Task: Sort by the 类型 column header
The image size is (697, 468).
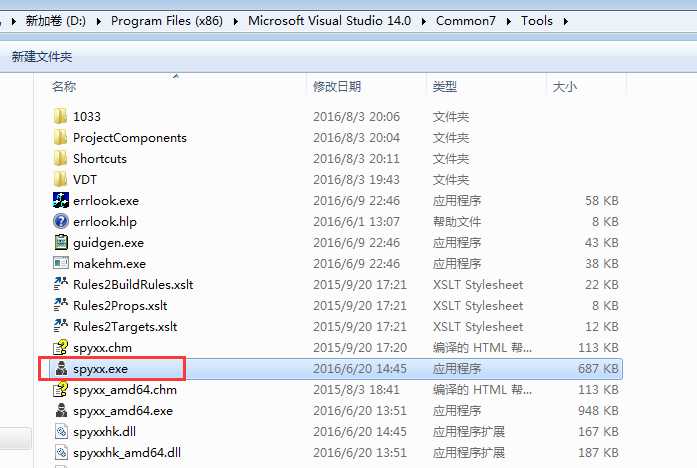Action: click(x=445, y=86)
